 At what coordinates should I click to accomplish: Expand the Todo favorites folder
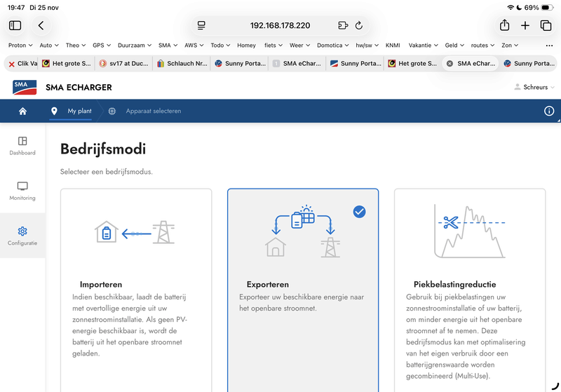tap(220, 46)
